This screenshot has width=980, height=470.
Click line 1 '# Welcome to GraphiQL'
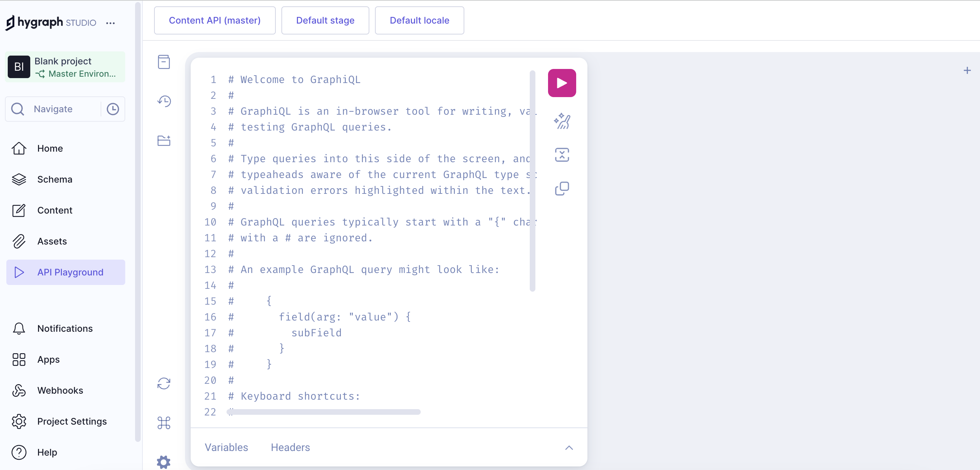click(294, 80)
